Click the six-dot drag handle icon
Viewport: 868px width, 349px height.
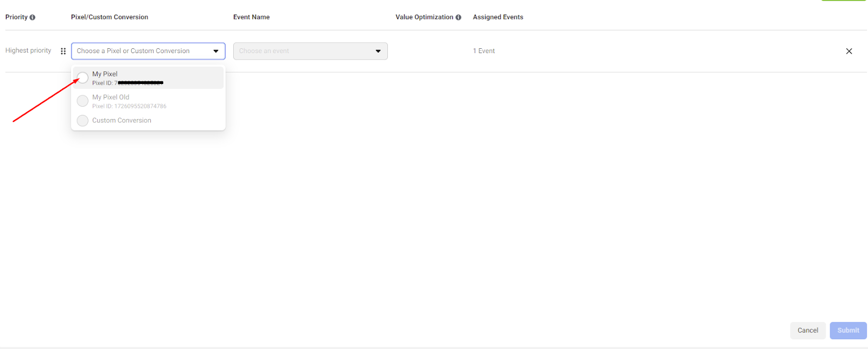(63, 51)
